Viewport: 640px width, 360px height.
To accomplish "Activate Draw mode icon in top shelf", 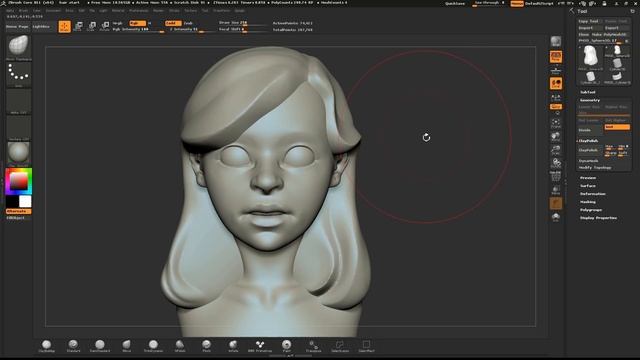I will [x=64, y=27].
